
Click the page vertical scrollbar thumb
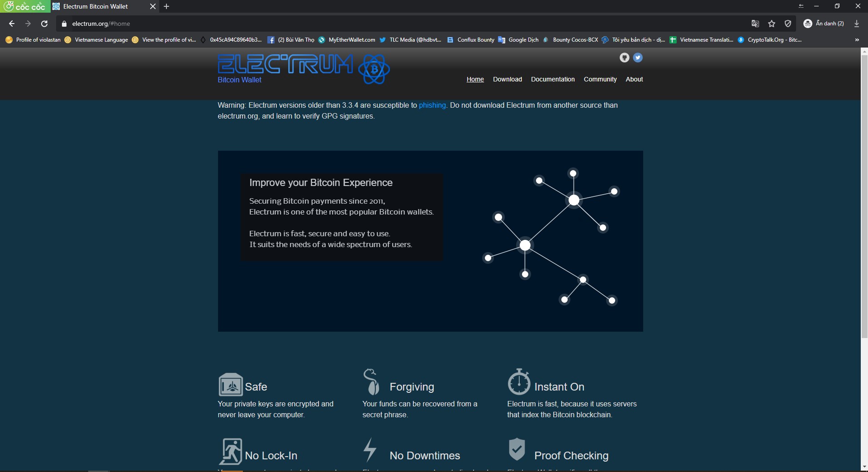tap(864, 196)
